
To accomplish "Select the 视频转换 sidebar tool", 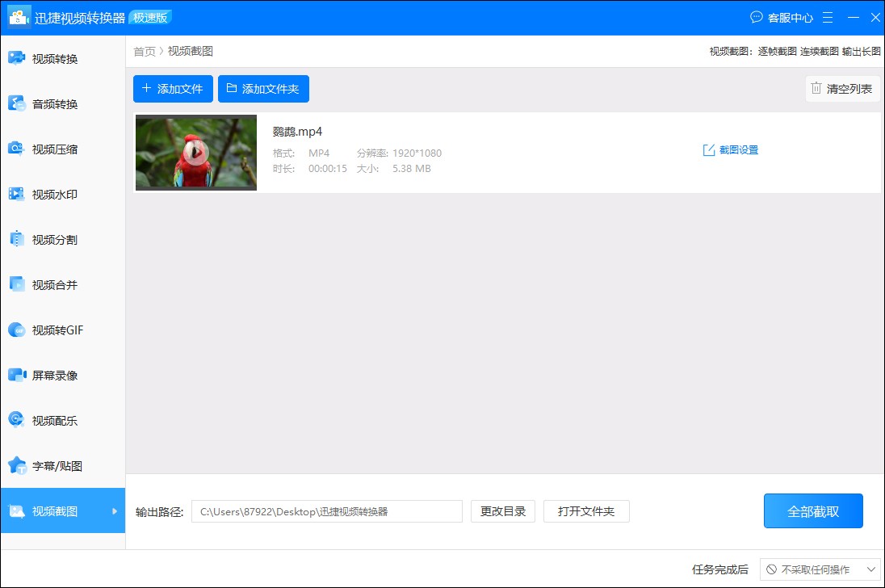I will [48, 57].
